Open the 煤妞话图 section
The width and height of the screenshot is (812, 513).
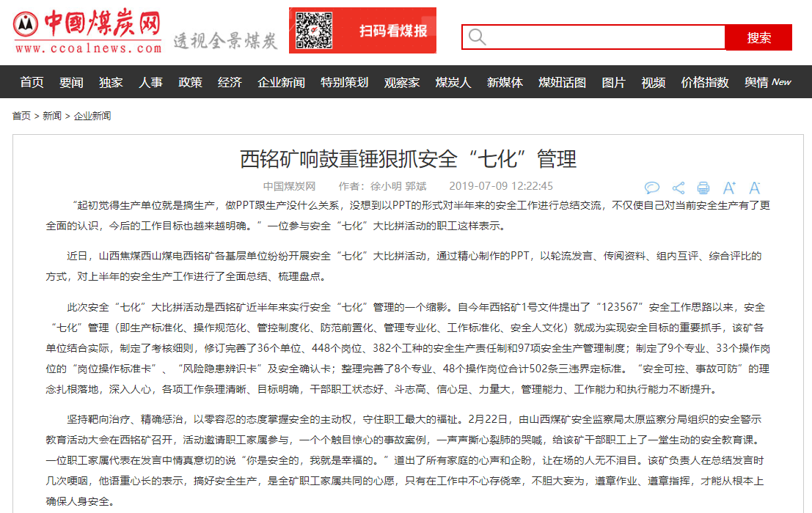pos(563,82)
